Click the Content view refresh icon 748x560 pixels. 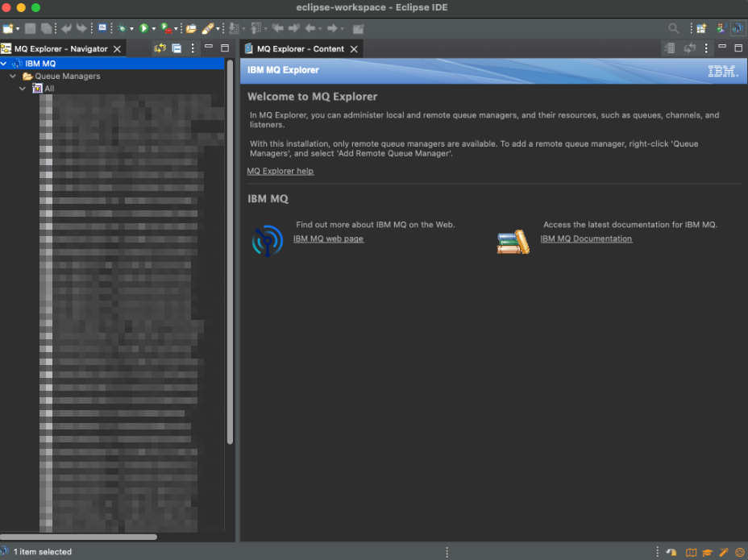click(x=690, y=48)
